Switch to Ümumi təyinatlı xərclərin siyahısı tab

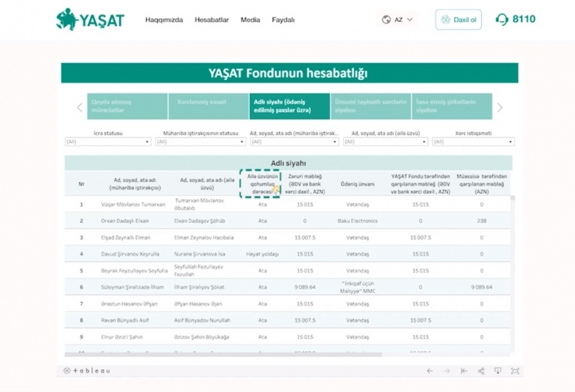(x=371, y=106)
